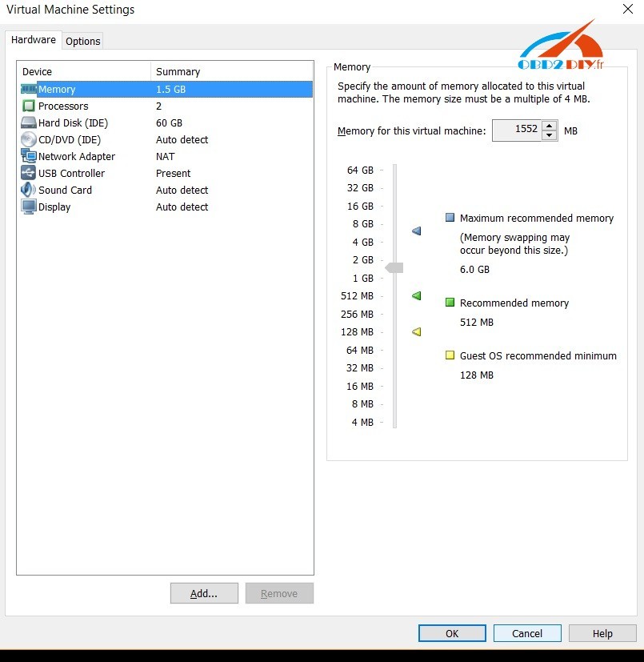The height and width of the screenshot is (662, 644).
Task: Click the green recommended memory marker
Action: coord(417,295)
